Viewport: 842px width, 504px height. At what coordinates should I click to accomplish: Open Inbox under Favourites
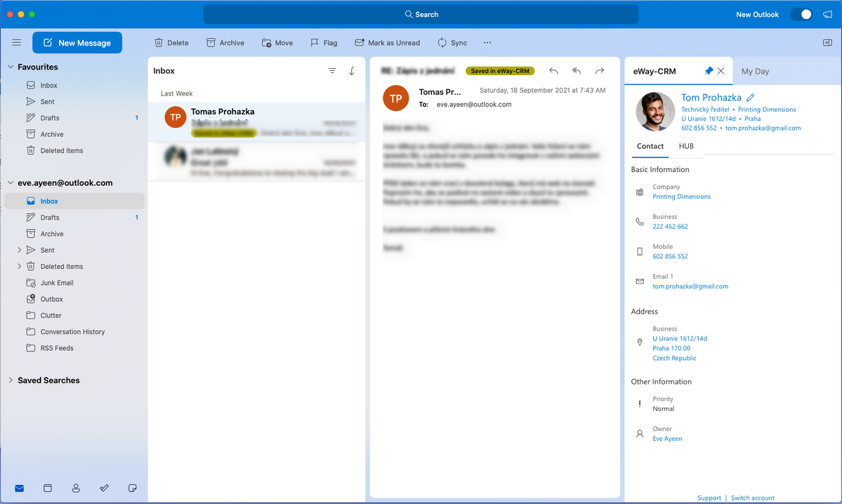(x=49, y=86)
